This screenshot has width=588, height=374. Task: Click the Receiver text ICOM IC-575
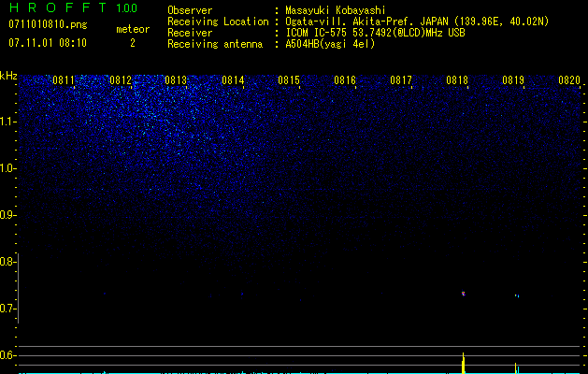[x=317, y=33]
